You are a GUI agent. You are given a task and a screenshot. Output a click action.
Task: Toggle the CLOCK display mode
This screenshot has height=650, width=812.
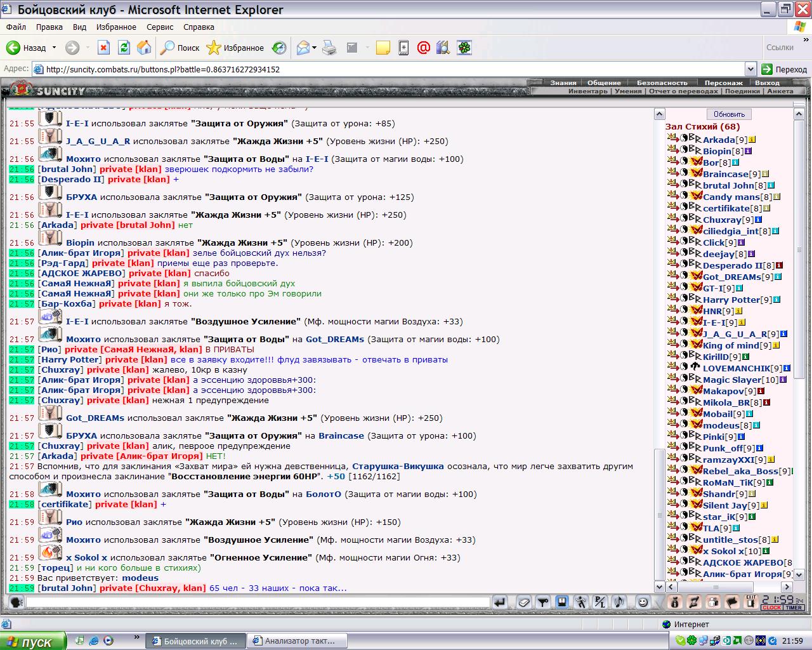[771, 608]
